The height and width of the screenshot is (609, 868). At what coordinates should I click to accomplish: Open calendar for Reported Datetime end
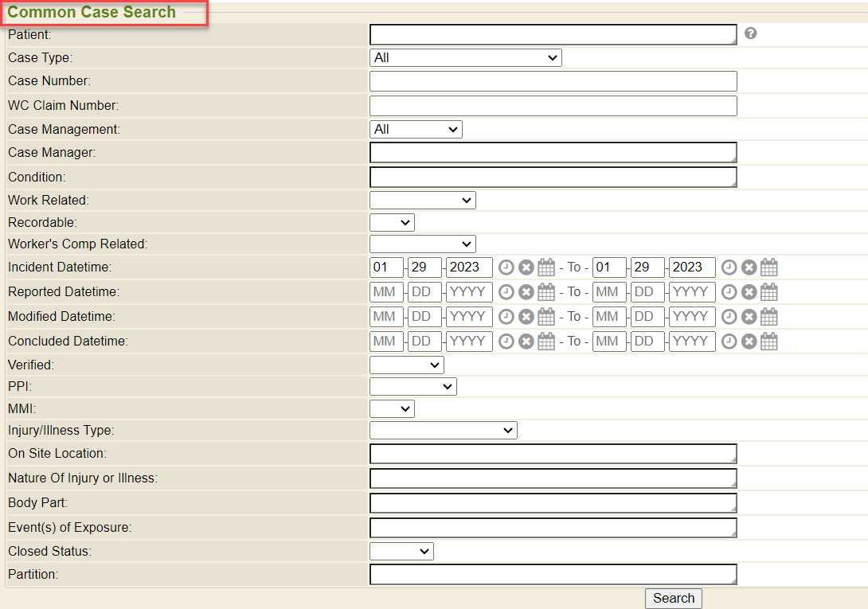click(x=768, y=292)
